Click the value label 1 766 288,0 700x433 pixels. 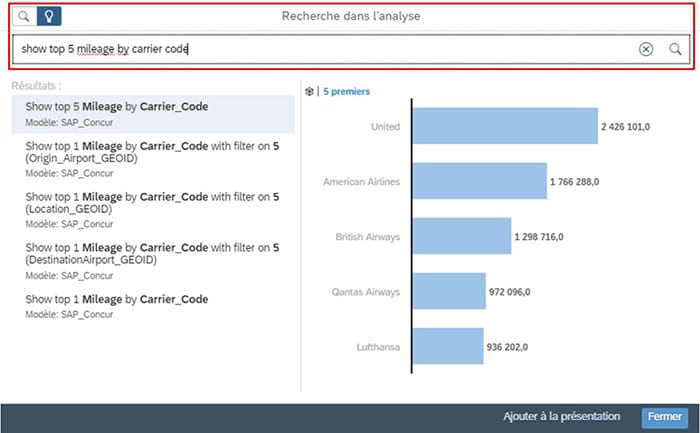pyautogui.click(x=575, y=182)
